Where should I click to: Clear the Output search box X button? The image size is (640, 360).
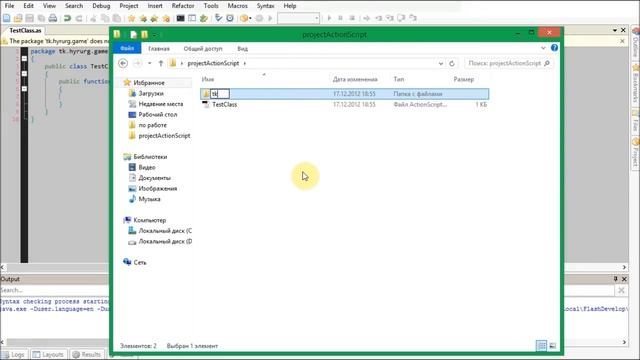pyautogui.click(x=621, y=290)
